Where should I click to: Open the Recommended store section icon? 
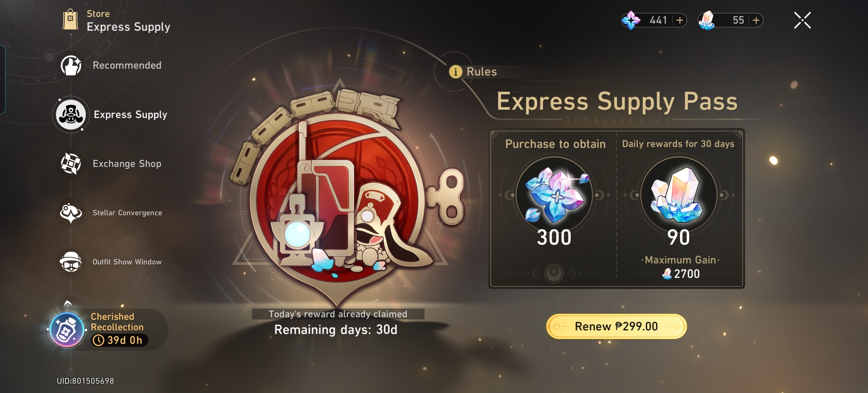(71, 65)
